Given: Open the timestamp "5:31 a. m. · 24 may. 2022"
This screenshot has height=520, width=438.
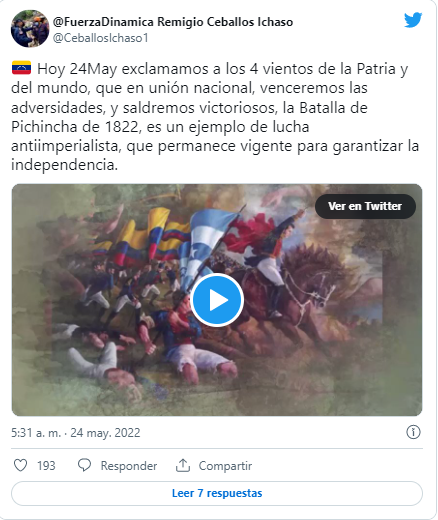Looking at the screenshot, I should coord(76,433).
